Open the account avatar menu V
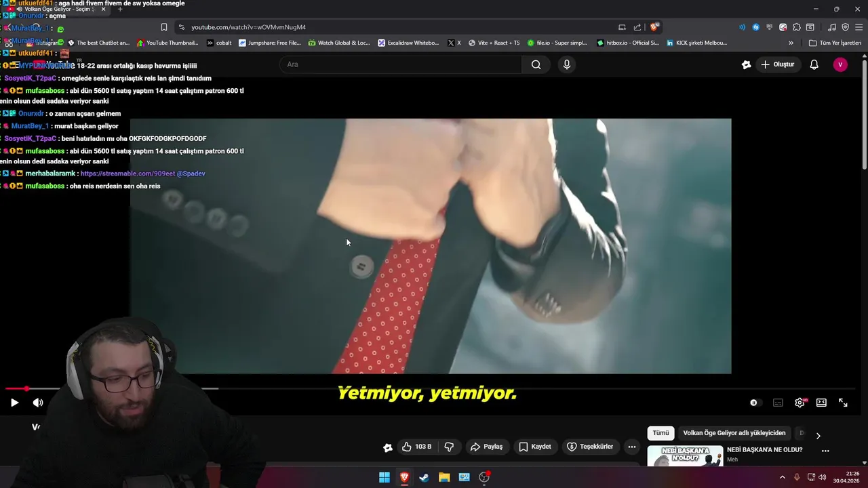Viewport: 868px width, 488px height. pyautogui.click(x=840, y=64)
